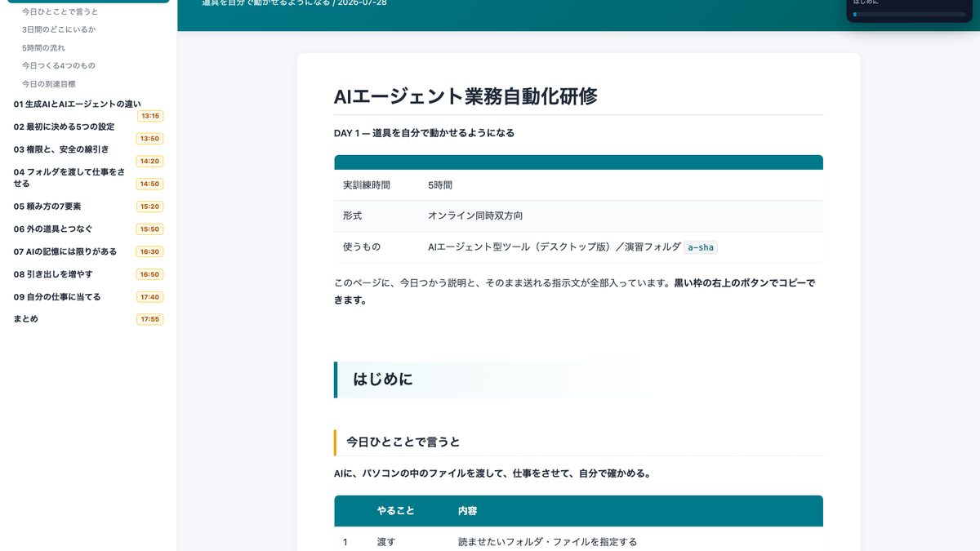
Task: Go to section 08 引き出しを増やす
Action: coord(53,274)
